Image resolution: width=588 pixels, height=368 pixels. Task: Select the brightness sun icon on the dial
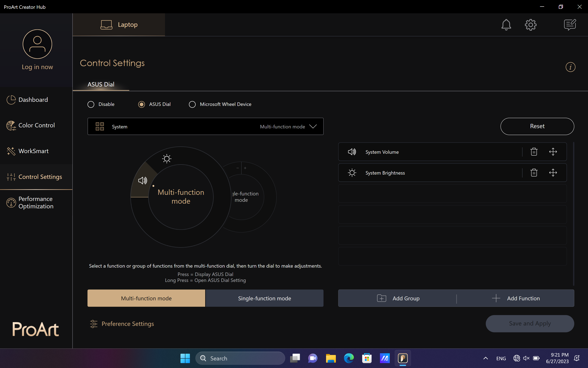(167, 159)
